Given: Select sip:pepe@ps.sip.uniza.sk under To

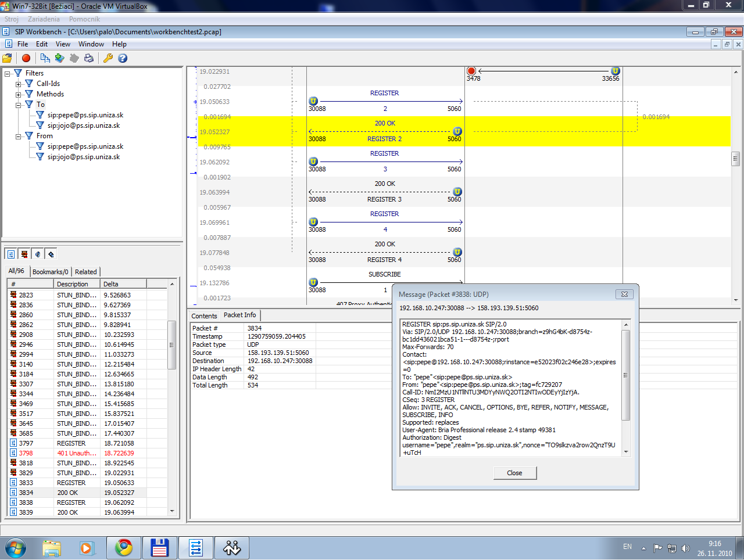Looking at the screenshot, I should (x=85, y=115).
